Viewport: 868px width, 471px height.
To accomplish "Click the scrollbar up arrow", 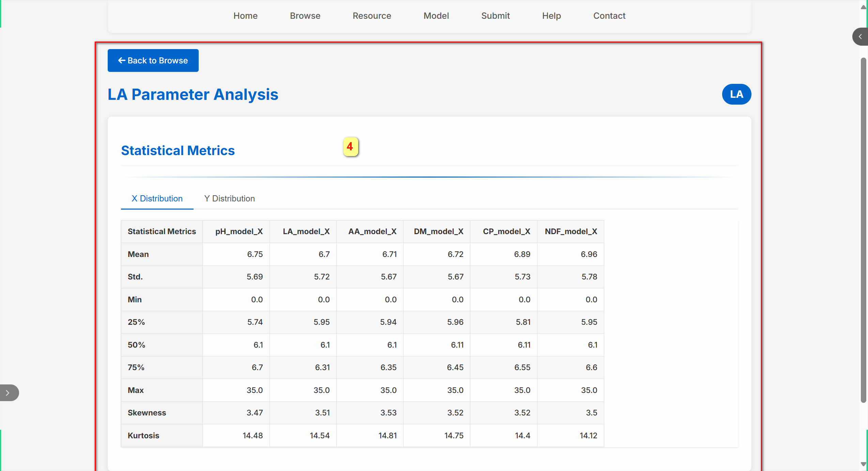I will (863, 7).
